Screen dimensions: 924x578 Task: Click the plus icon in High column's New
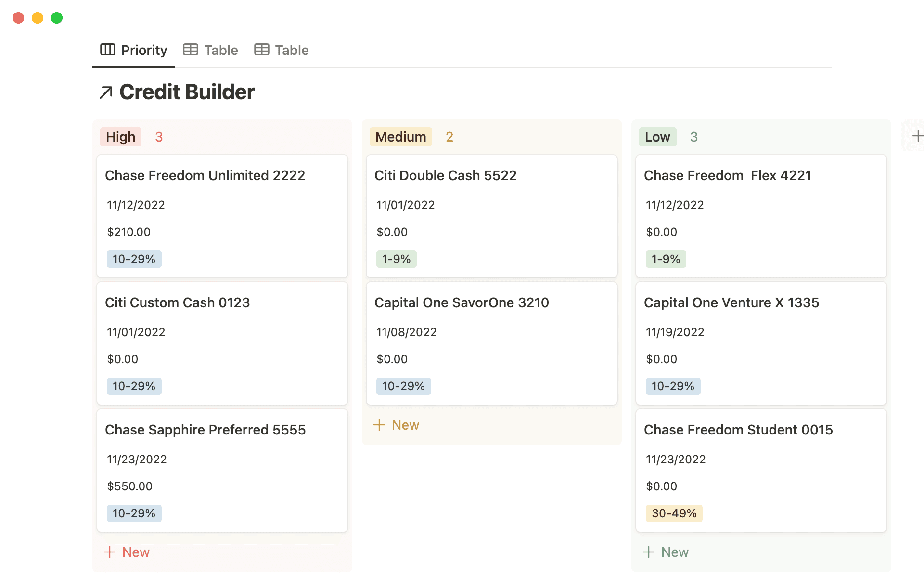tap(110, 552)
